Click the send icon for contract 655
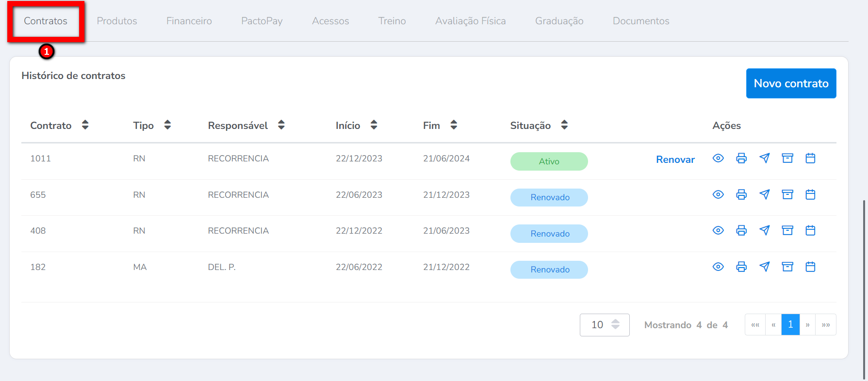868x381 pixels. coord(764,194)
